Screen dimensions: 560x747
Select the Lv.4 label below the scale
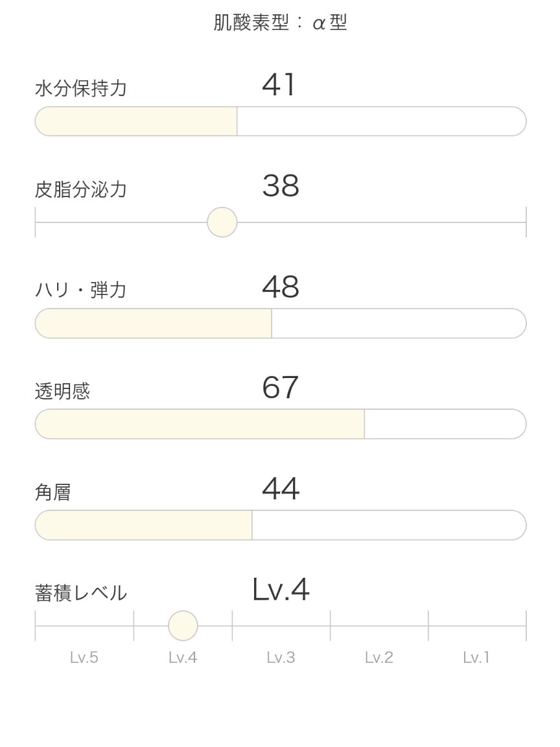coord(182,658)
